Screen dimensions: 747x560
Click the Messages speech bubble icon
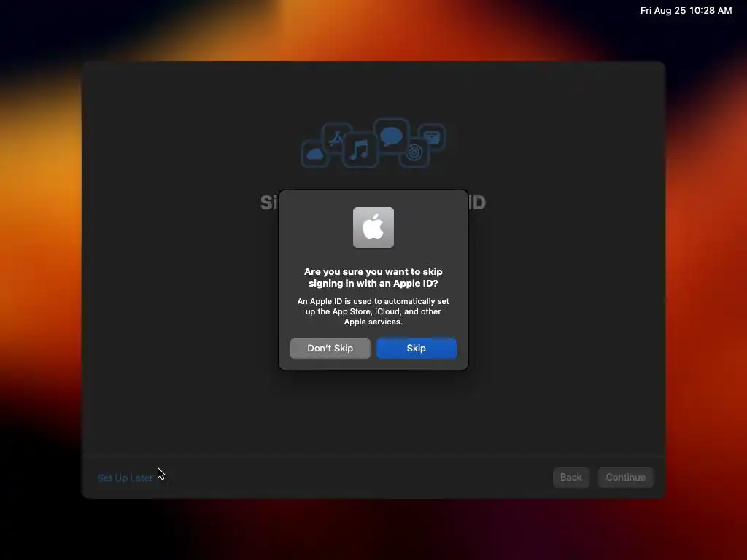pyautogui.click(x=392, y=136)
